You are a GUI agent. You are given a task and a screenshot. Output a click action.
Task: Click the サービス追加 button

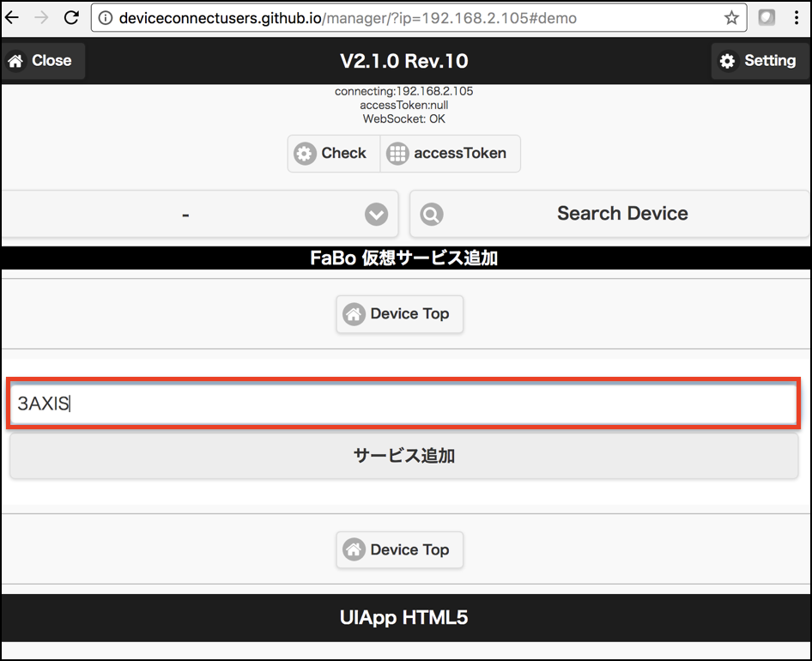pos(404,456)
